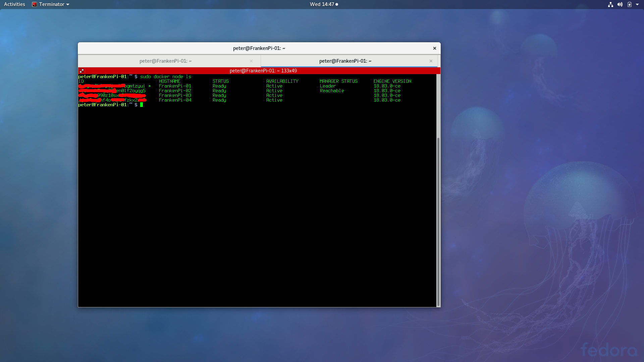Select the right active terminal tab
The width and height of the screenshot is (644, 362).
(x=345, y=61)
